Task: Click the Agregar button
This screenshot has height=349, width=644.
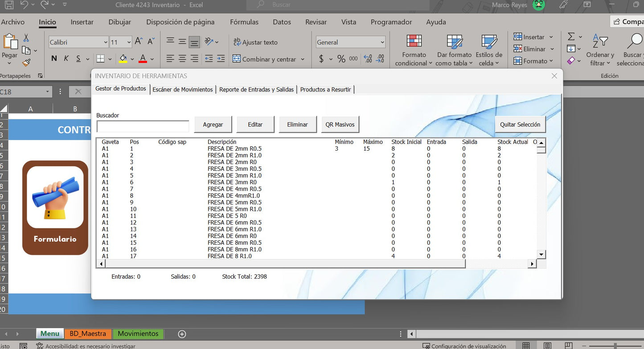Action: (213, 124)
